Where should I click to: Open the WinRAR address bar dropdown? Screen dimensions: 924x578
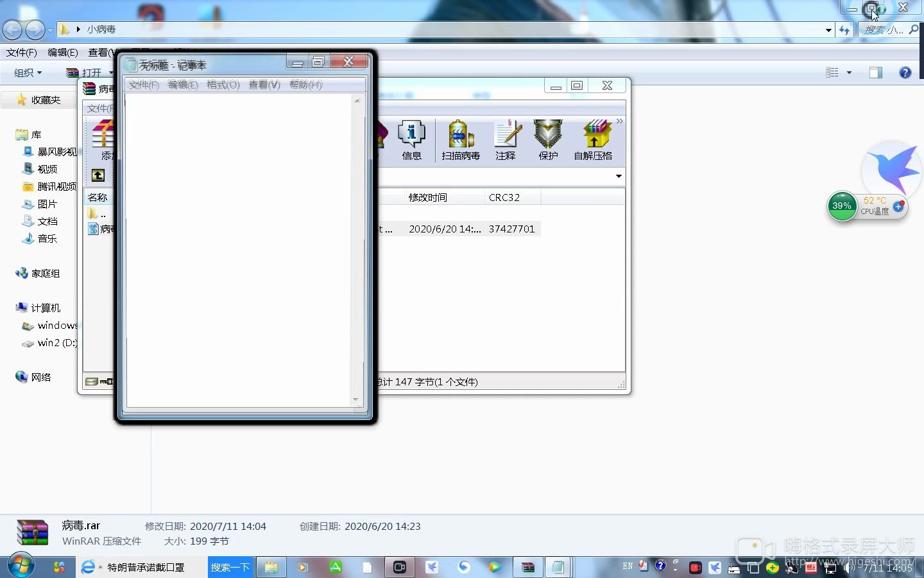point(619,176)
